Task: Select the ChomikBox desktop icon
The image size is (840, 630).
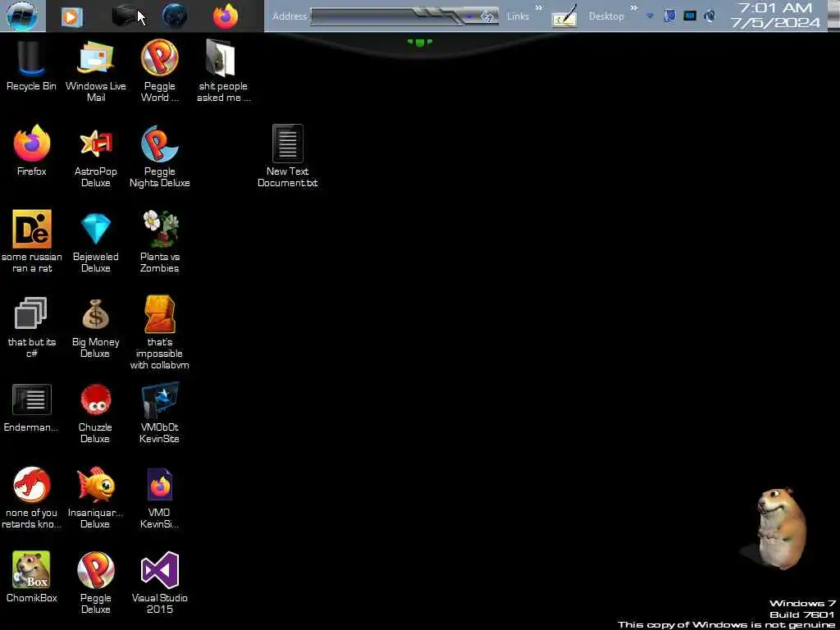Action: (x=32, y=577)
